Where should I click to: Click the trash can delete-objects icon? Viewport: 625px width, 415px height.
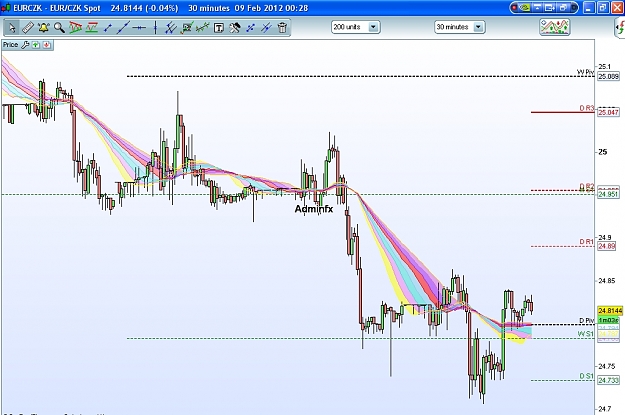(x=282, y=28)
